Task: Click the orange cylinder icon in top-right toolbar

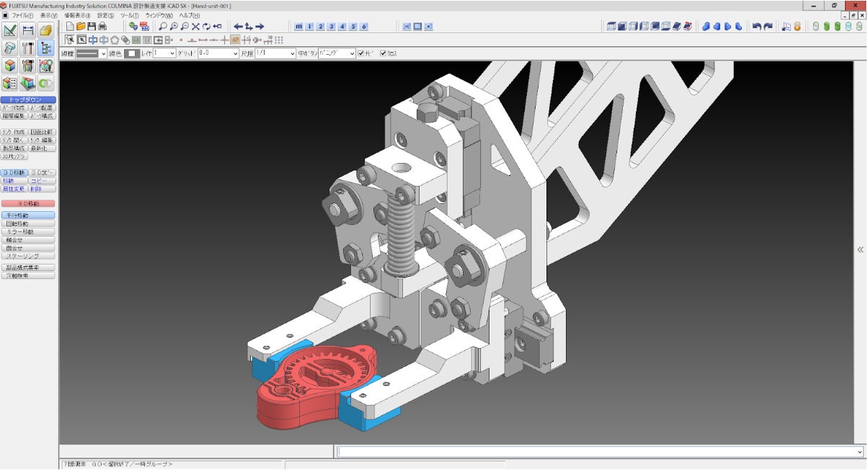Action: [797, 27]
